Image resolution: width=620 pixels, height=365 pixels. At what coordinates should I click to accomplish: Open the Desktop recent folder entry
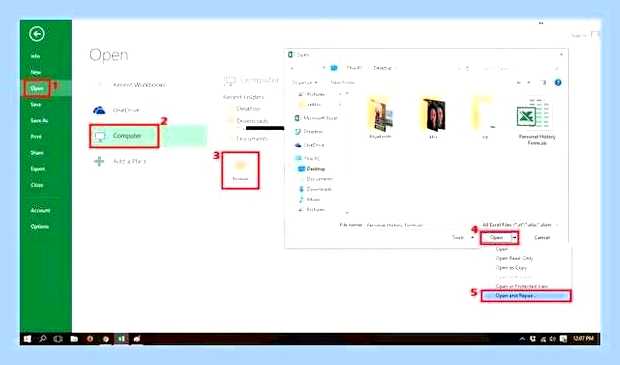click(x=248, y=108)
